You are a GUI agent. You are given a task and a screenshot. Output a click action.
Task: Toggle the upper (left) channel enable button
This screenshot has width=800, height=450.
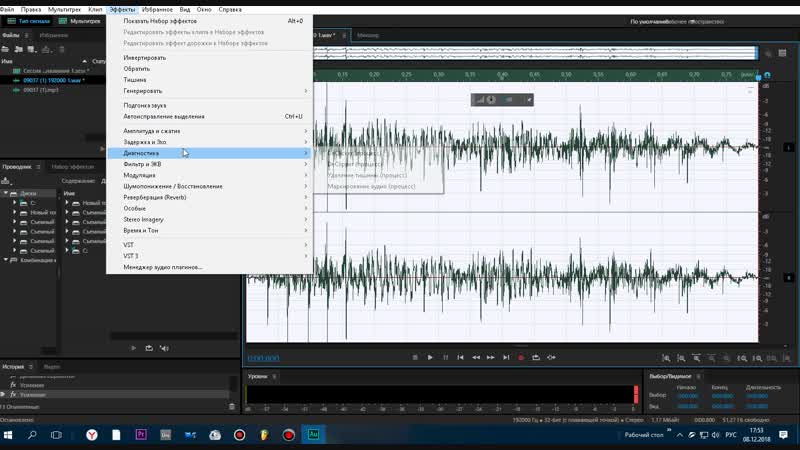(x=789, y=147)
